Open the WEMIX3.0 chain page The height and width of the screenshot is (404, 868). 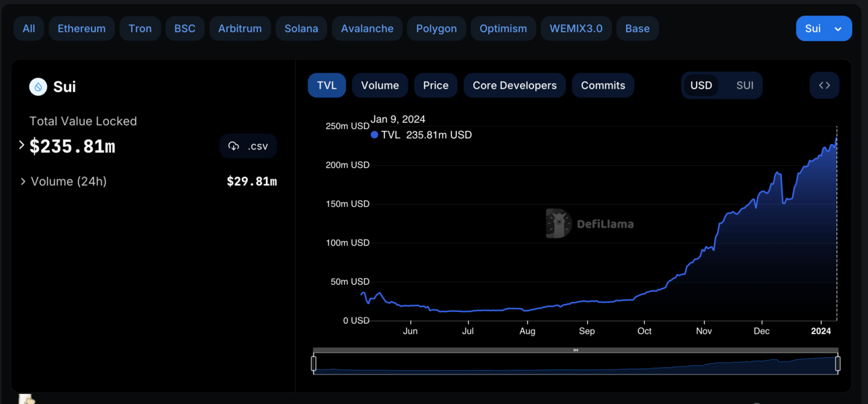point(576,28)
